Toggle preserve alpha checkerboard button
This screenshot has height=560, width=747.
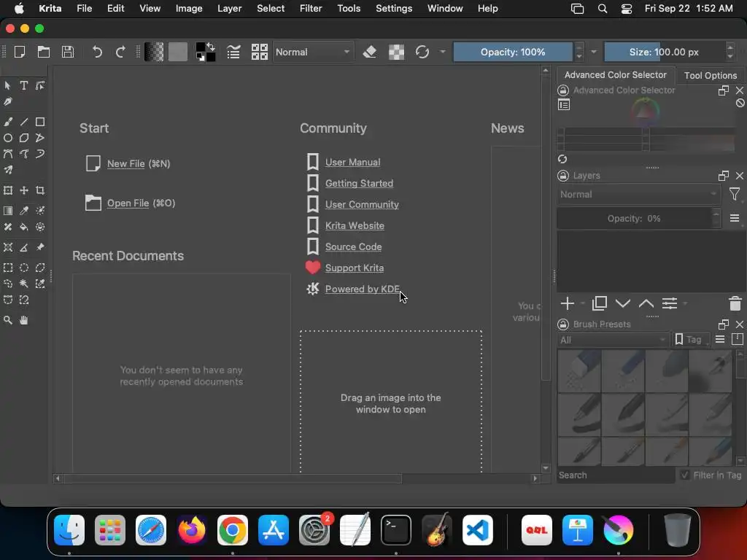(x=396, y=52)
